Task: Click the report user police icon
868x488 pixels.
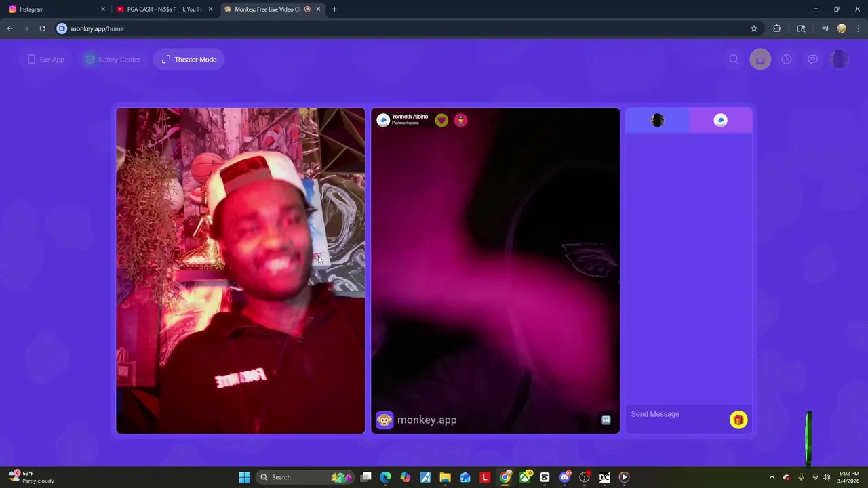Action: [461, 120]
